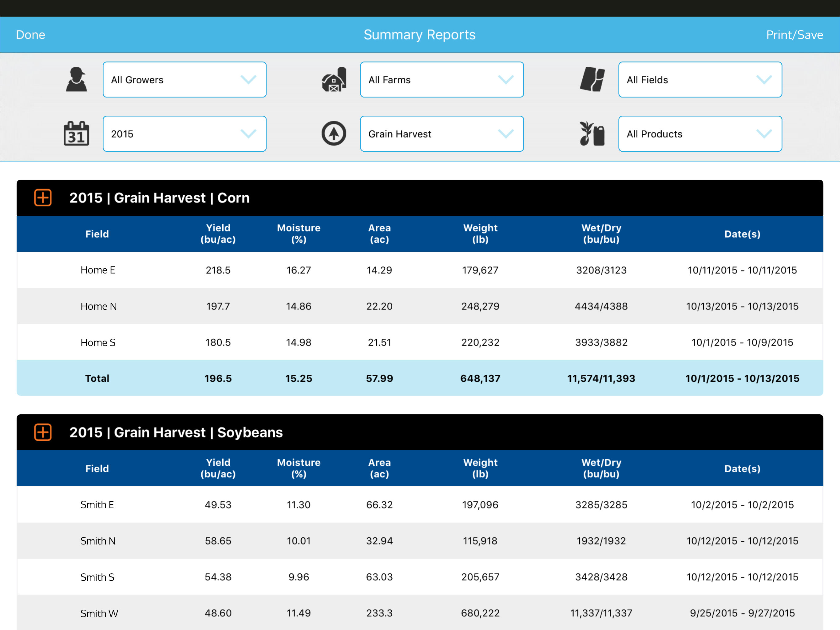Click the farm barn icon
This screenshot has width=840, height=630.
[334, 79]
